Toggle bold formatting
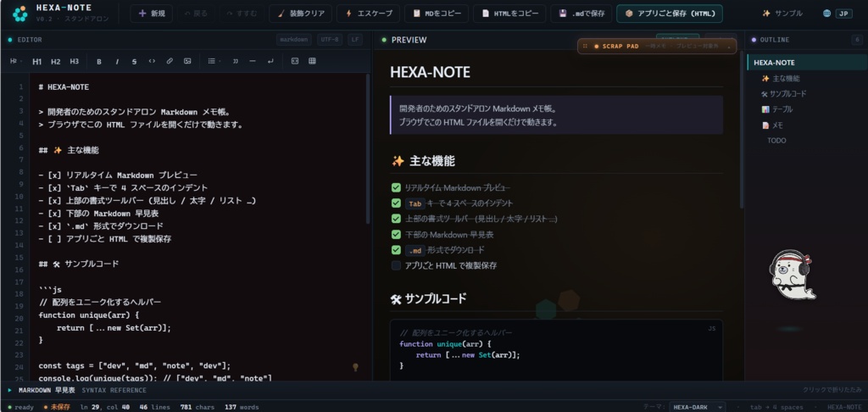This screenshot has height=412, width=868. coord(99,62)
